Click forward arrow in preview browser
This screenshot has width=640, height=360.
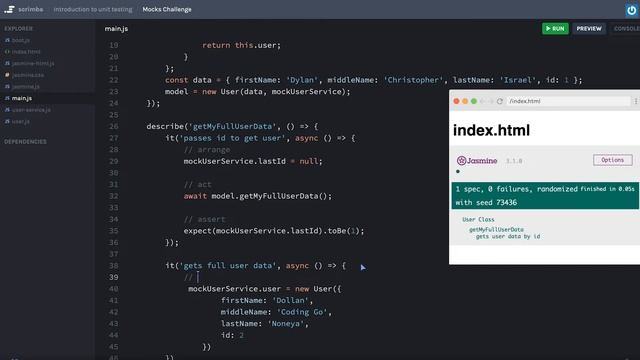point(491,101)
